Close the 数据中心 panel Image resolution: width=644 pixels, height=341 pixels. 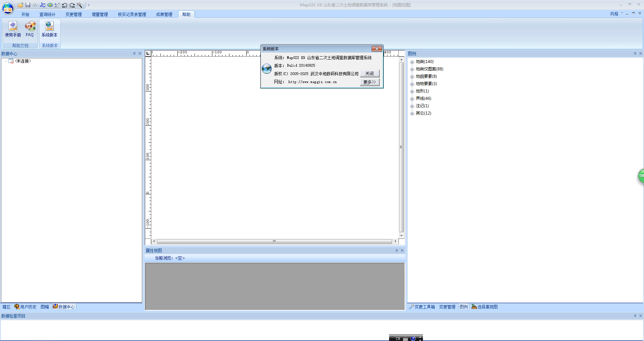[140, 54]
